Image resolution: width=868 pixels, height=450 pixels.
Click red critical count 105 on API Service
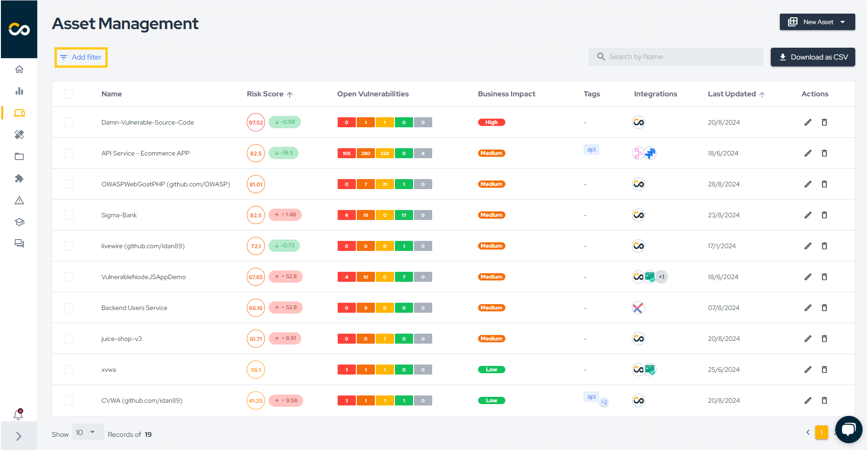(347, 153)
